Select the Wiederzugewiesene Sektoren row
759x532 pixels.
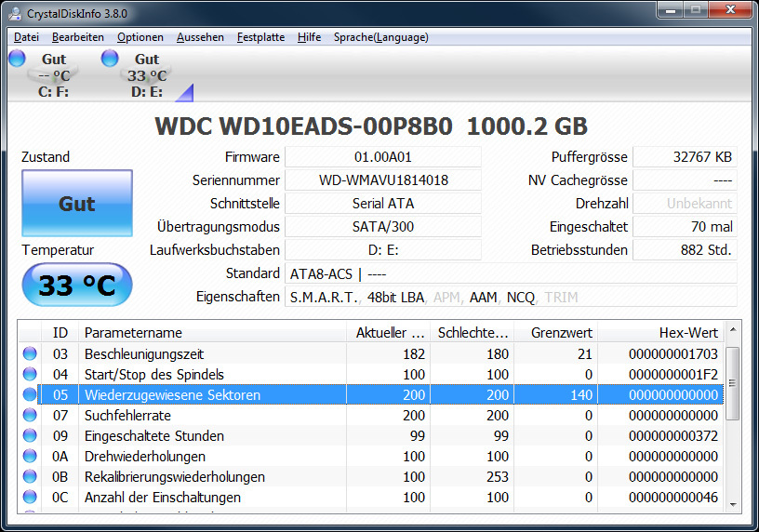click(371, 394)
